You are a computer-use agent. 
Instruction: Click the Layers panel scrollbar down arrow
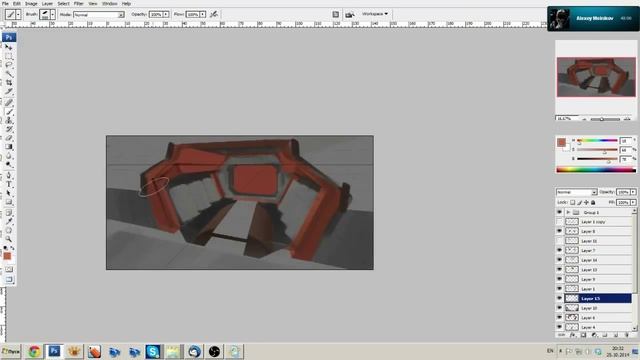634,328
